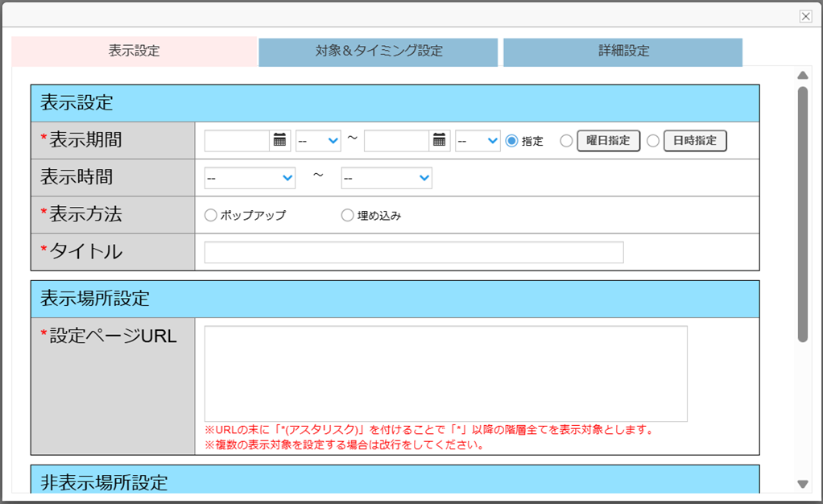The width and height of the screenshot is (823, 504).
Task: Expand the start date hour dropdown
Action: (x=318, y=141)
